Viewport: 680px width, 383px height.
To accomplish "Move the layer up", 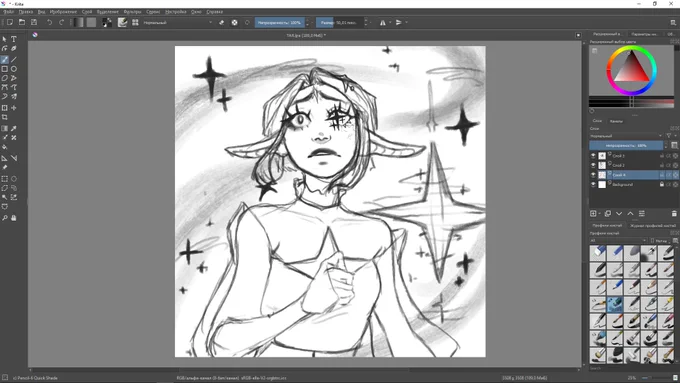I will [631, 214].
